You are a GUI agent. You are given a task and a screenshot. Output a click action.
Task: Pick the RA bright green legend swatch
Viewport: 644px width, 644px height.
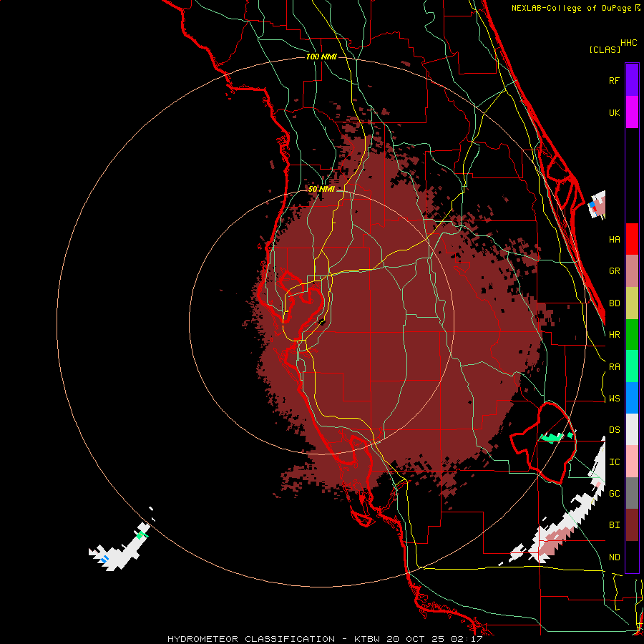point(632,366)
